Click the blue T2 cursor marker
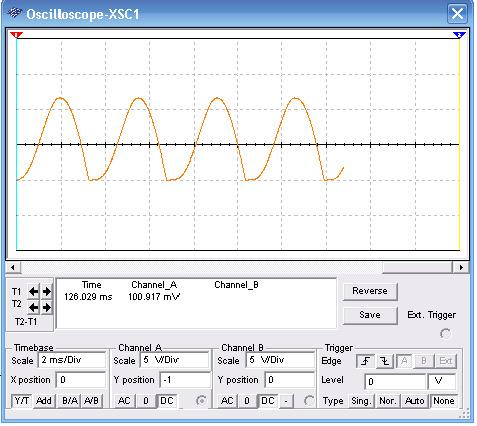The height and width of the screenshot is (426, 477). coord(459,35)
